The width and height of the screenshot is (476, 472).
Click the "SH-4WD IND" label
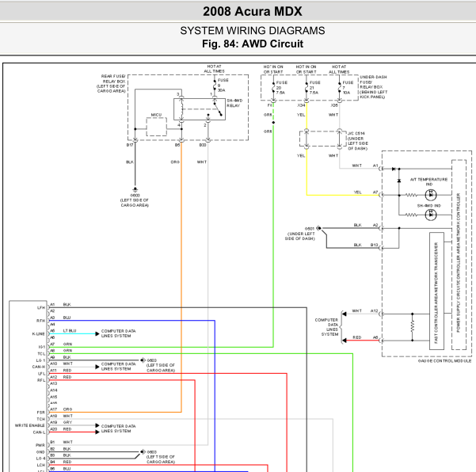tap(428, 205)
